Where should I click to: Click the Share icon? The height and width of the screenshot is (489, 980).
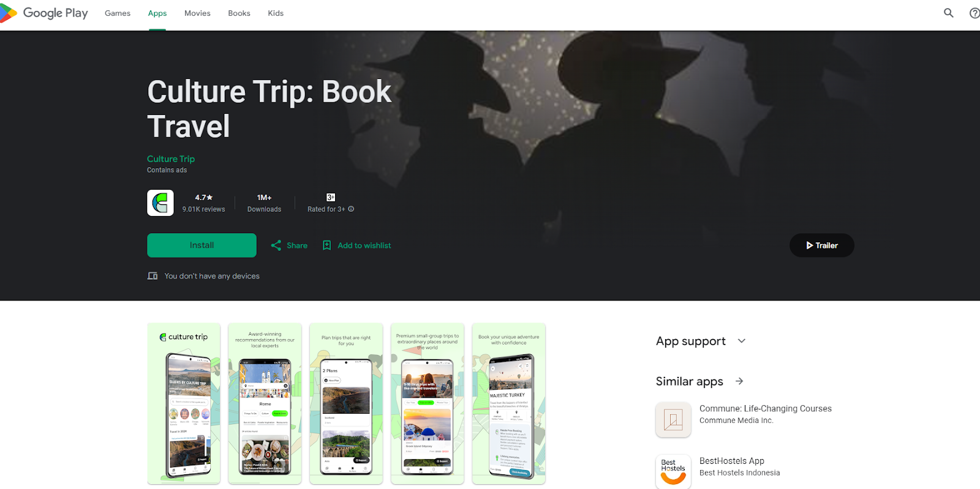(x=276, y=245)
